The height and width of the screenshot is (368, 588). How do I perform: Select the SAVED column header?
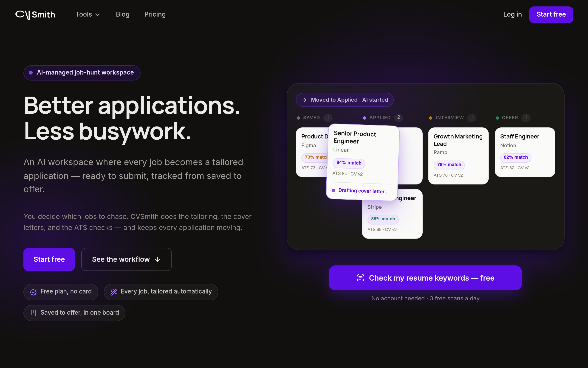click(x=311, y=118)
